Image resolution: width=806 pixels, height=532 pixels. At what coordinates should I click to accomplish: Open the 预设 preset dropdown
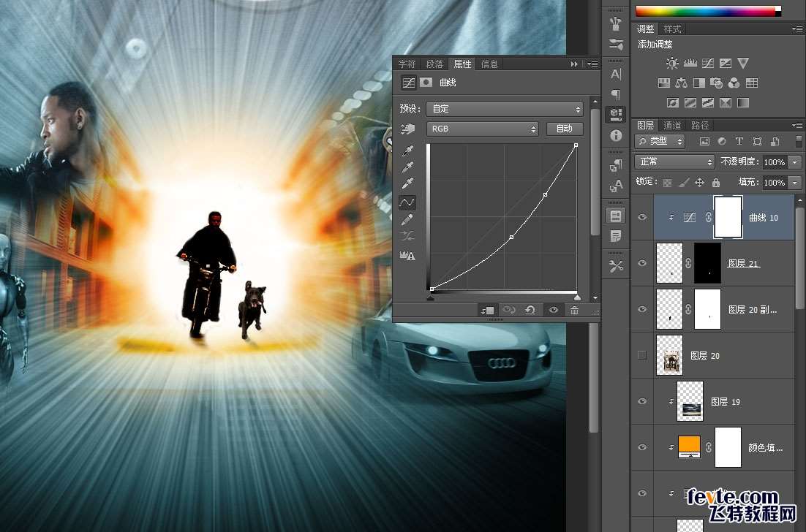505,109
